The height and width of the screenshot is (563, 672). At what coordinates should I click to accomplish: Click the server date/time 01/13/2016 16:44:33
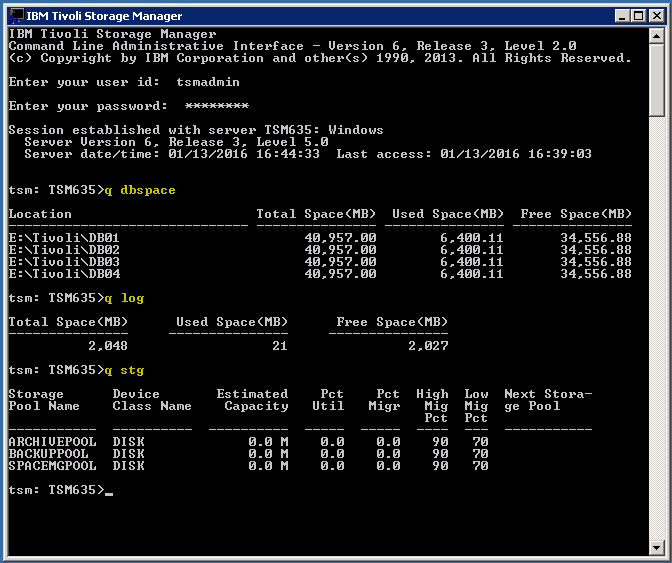tap(244, 154)
